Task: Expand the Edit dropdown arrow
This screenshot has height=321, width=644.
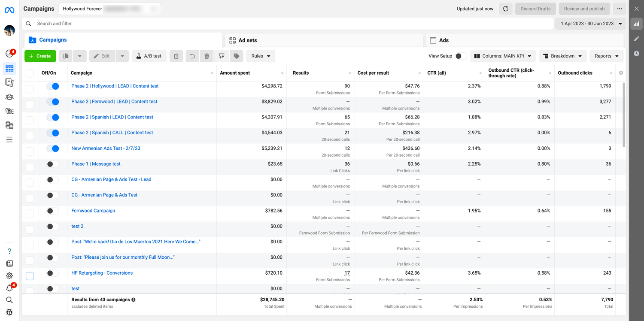Action: pyautogui.click(x=122, y=56)
